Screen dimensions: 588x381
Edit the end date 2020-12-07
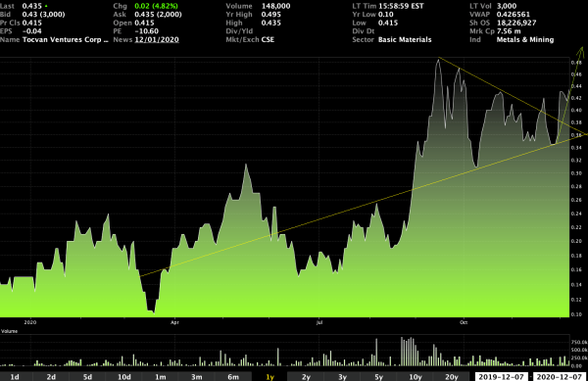(x=560, y=376)
